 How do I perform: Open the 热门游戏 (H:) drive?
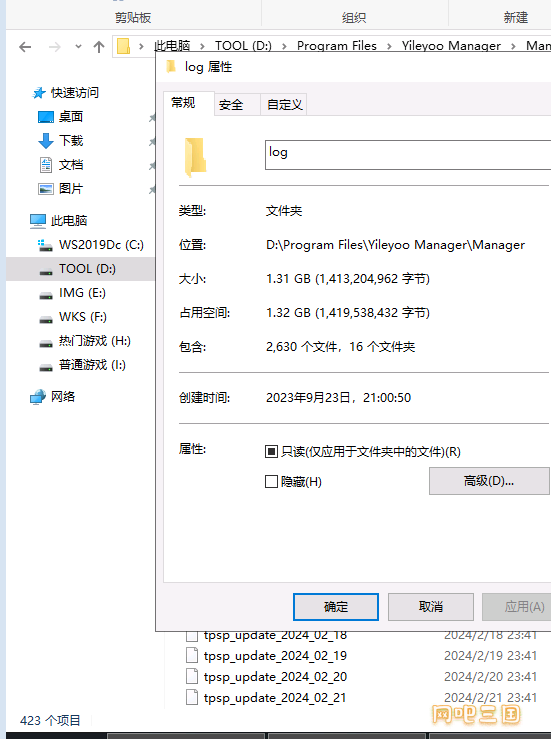(84, 341)
